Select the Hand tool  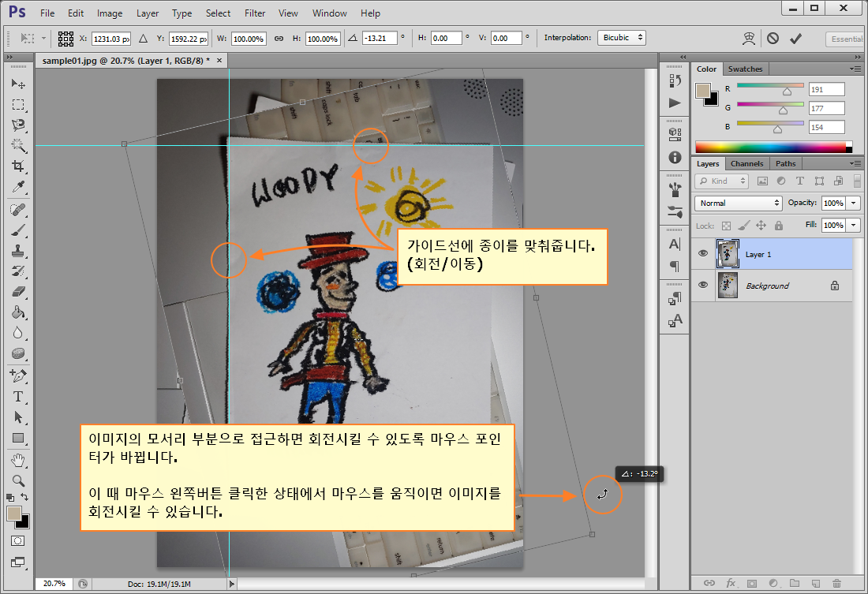(x=17, y=460)
